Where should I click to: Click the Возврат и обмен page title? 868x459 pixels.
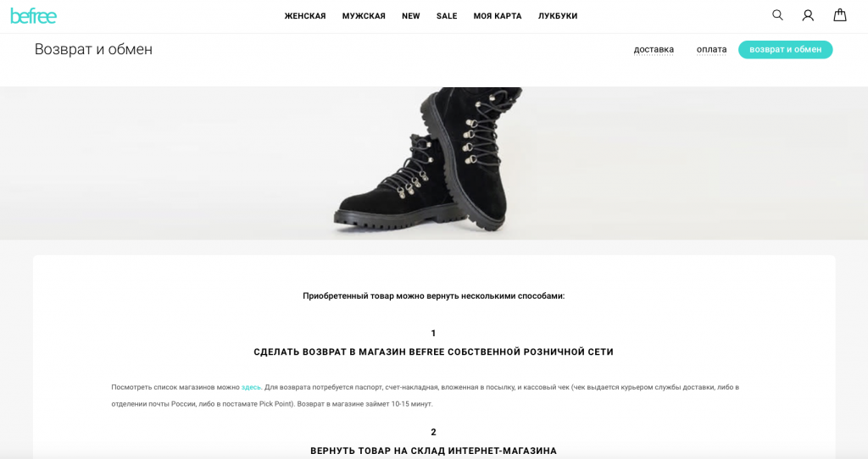coord(93,49)
